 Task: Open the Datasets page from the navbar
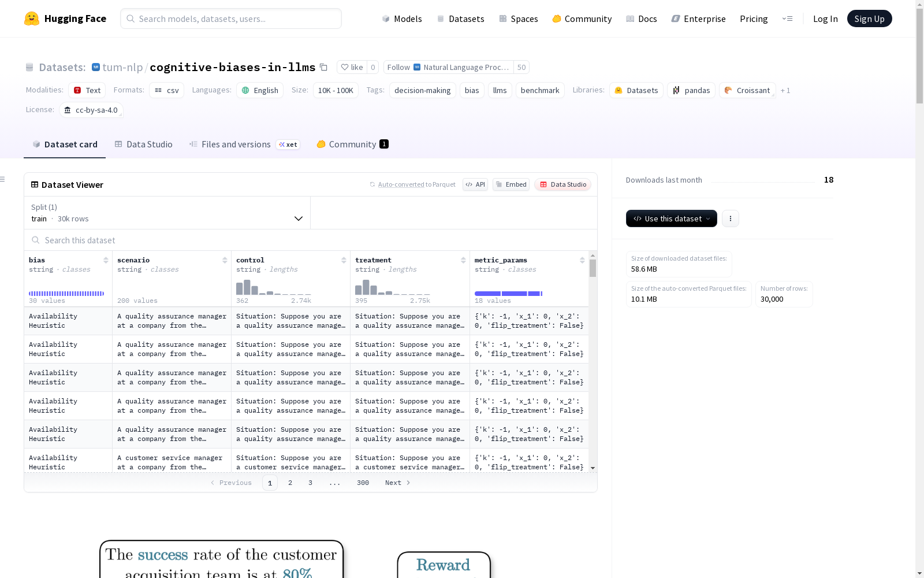460,18
